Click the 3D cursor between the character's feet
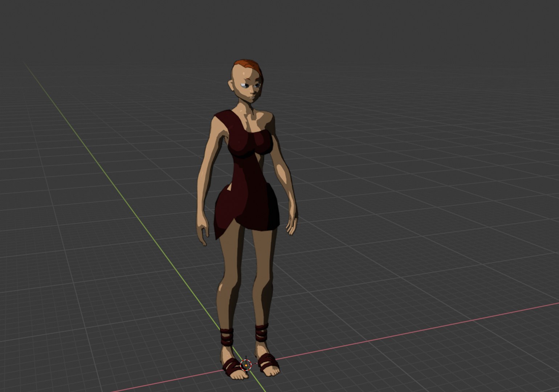 246,364
